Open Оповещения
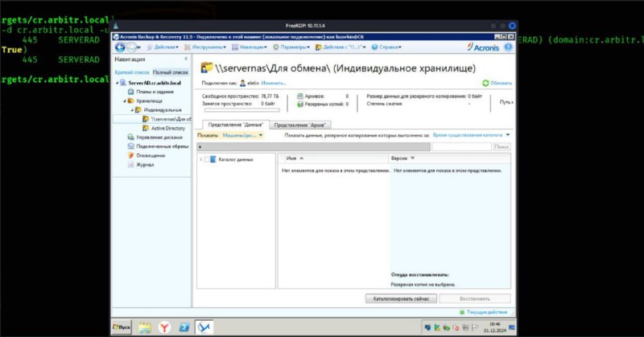 [x=151, y=155]
